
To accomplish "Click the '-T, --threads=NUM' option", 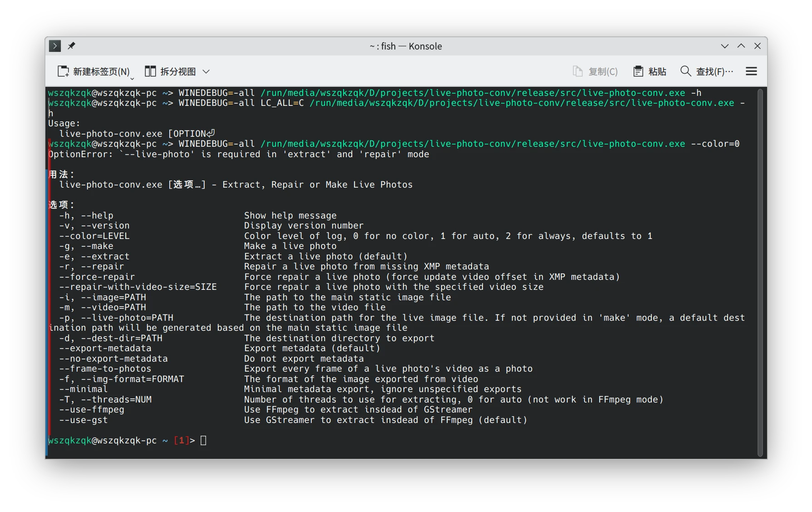I will 105,399.
